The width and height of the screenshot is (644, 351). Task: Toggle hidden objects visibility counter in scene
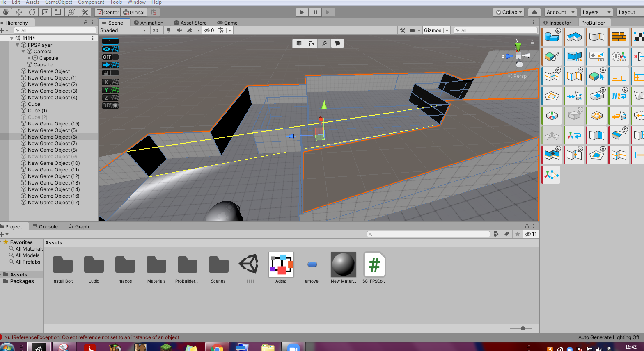(209, 30)
